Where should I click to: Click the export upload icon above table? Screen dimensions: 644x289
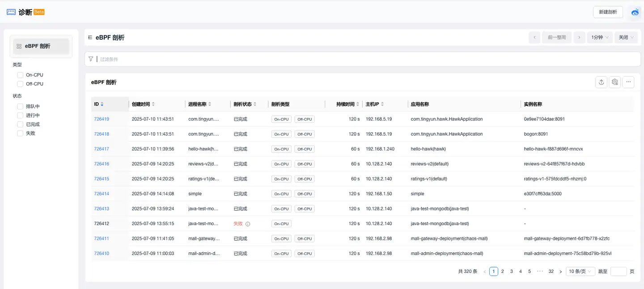pyautogui.click(x=602, y=82)
